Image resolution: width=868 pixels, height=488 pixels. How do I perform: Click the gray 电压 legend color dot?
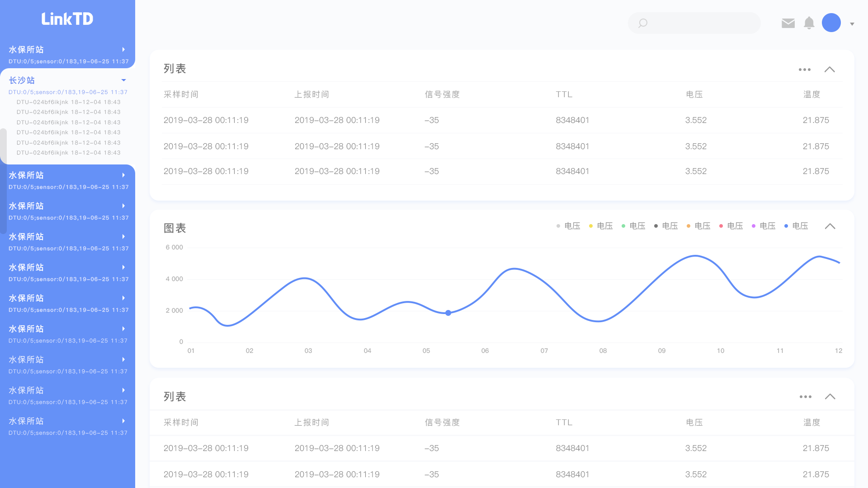point(558,226)
